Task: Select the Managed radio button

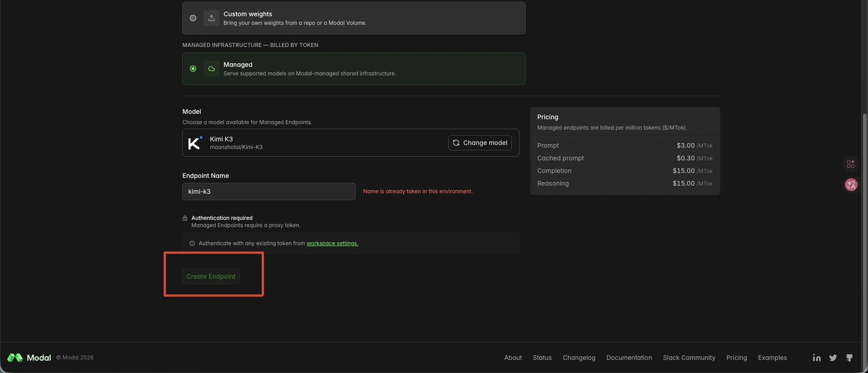Action: coord(193,69)
